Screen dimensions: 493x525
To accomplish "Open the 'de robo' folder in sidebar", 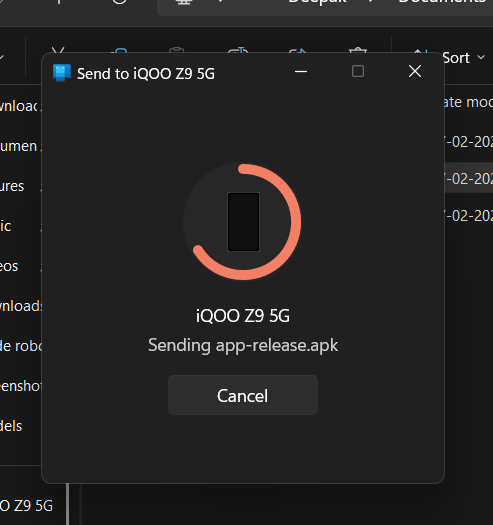I will pos(20,346).
